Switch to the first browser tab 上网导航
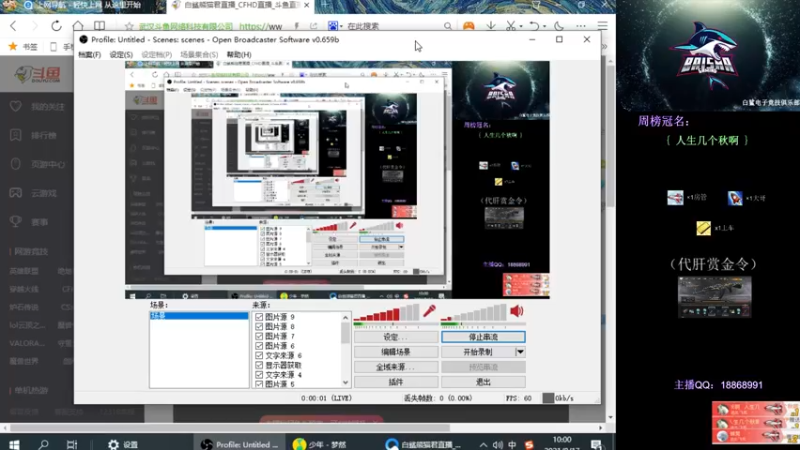The height and width of the screenshot is (450, 800). [x=83, y=6]
